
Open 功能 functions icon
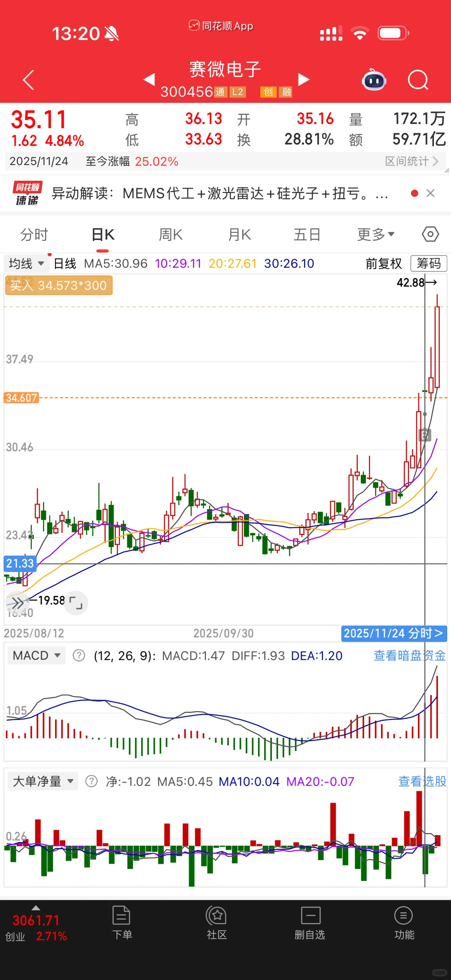(404, 923)
